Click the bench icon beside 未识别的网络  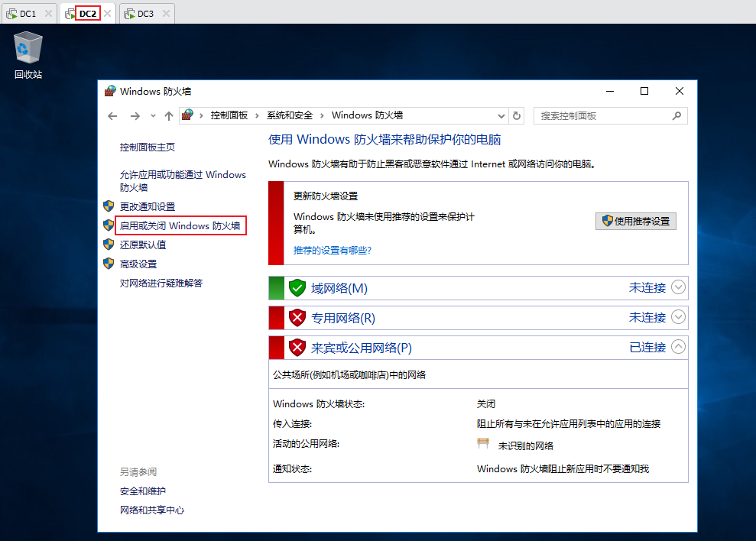[483, 444]
